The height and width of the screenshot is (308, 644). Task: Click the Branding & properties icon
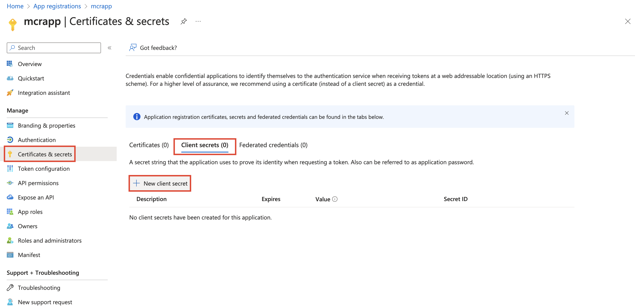[10, 125]
